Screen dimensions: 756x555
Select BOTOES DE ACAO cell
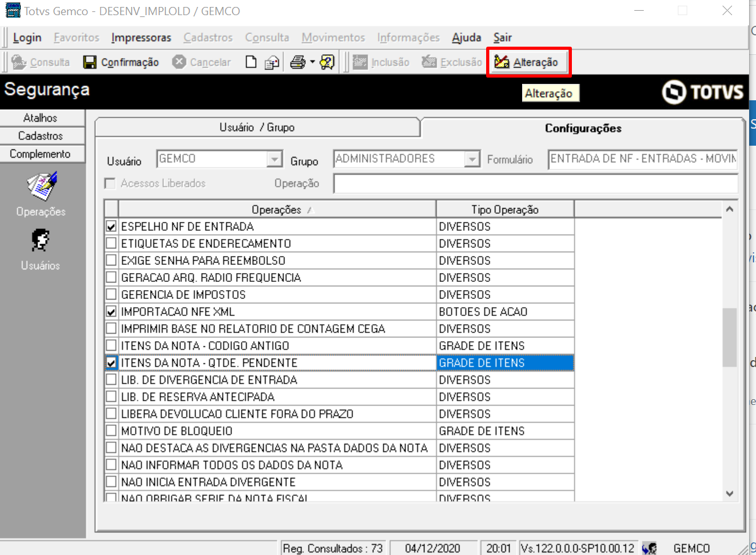tap(505, 312)
